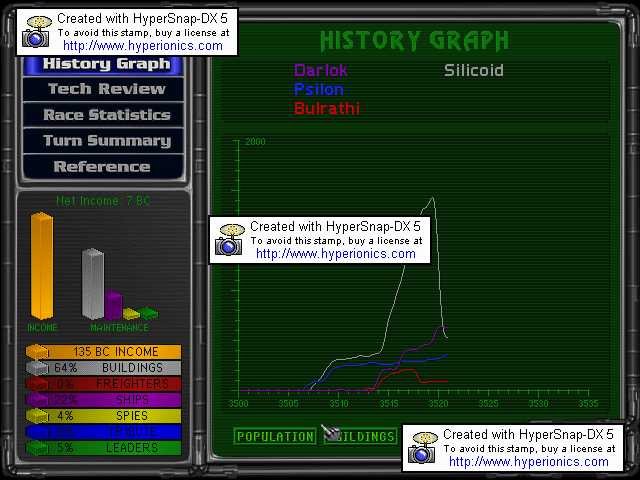640x480 pixels.
Task: Click the green 5% Leaders legend row
Action: point(104,448)
